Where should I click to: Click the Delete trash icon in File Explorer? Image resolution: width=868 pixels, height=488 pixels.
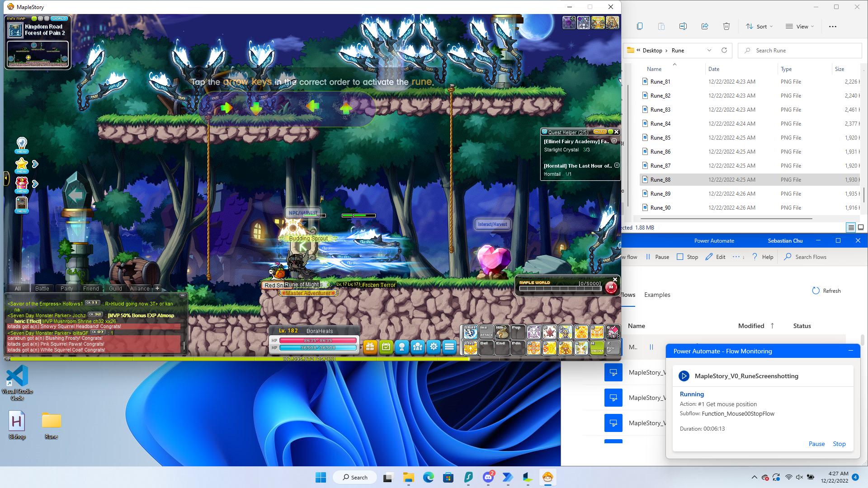pos(726,26)
